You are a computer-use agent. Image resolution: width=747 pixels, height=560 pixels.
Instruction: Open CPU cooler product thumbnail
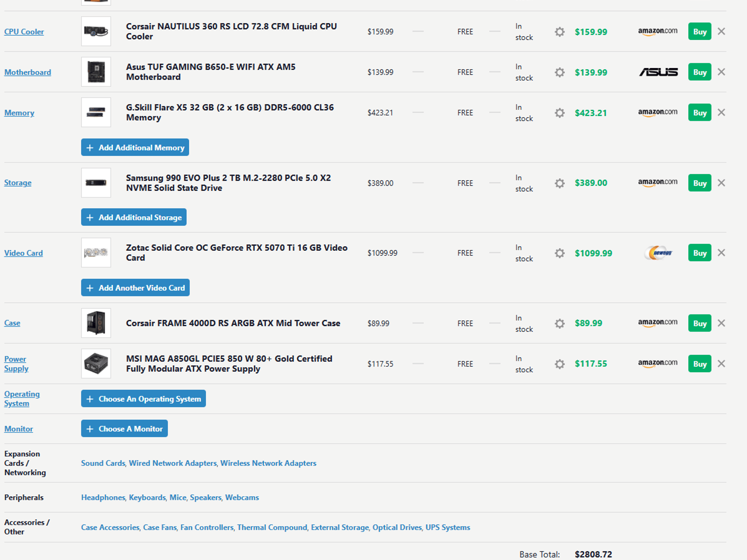tap(96, 31)
